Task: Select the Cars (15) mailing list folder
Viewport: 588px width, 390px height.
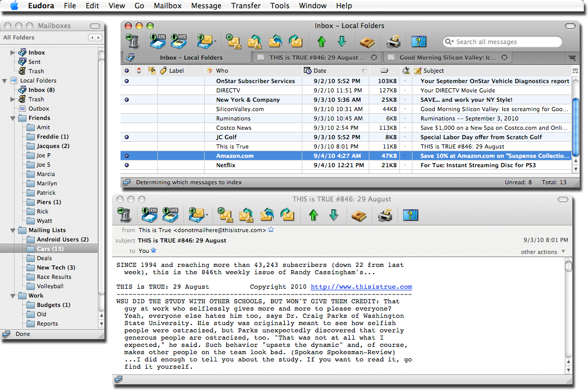Action: pyautogui.click(x=49, y=249)
